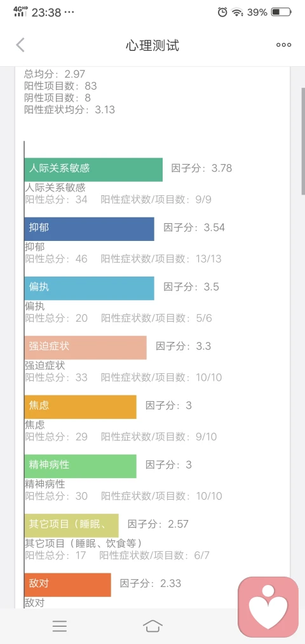Tap the pink heart floating icon
Screen dimensions: 305x644
(268, 607)
